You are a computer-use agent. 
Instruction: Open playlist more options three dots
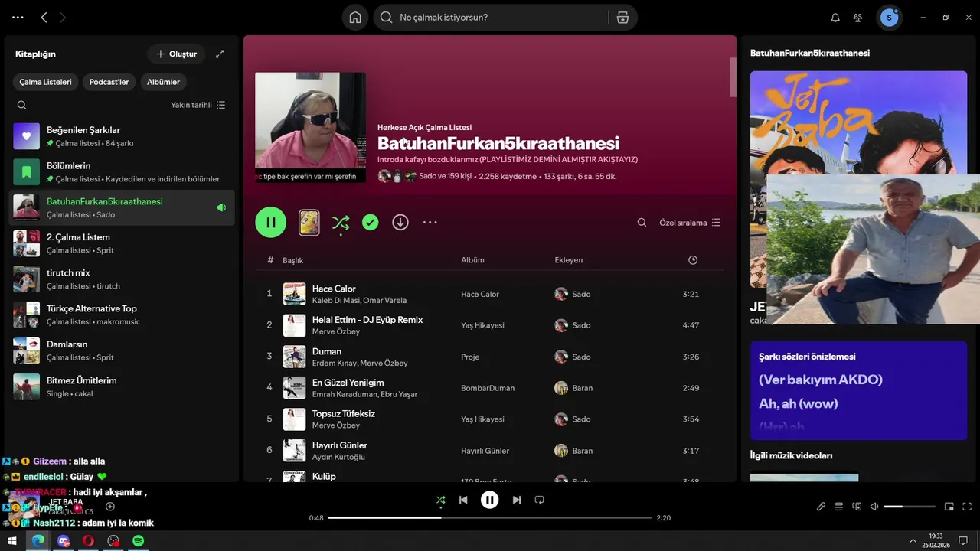click(430, 223)
